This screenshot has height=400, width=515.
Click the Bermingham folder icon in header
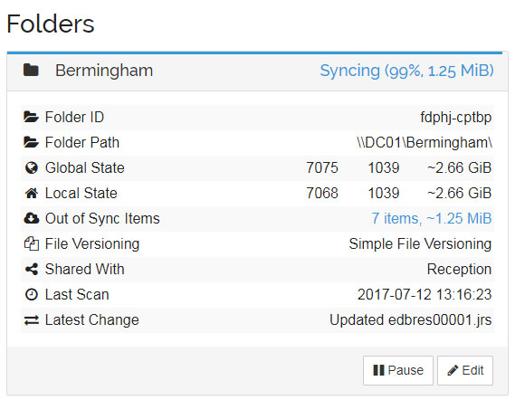click(x=31, y=70)
